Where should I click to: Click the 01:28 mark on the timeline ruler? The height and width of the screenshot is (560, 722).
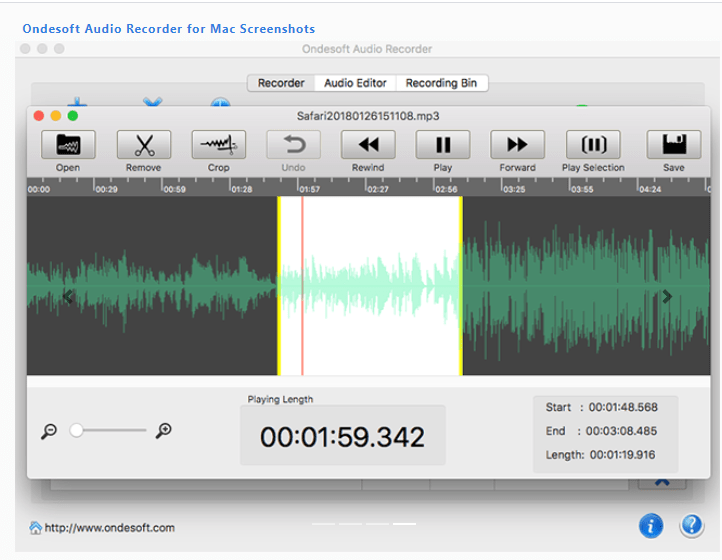tap(242, 189)
